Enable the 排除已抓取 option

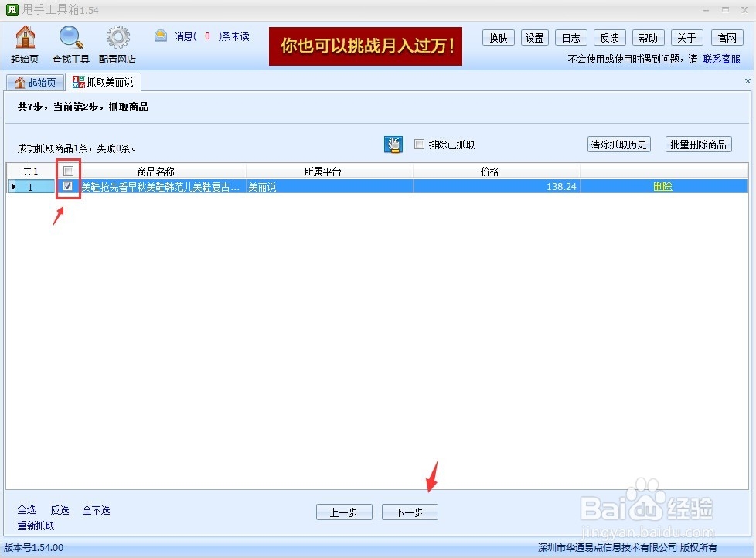pos(419,144)
